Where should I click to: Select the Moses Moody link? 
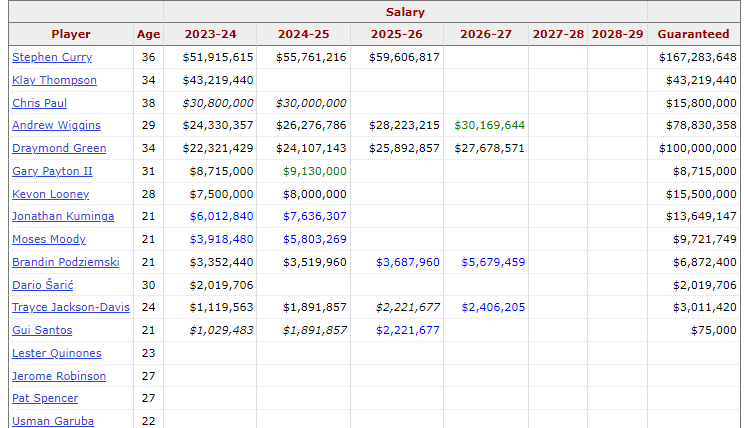point(49,239)
